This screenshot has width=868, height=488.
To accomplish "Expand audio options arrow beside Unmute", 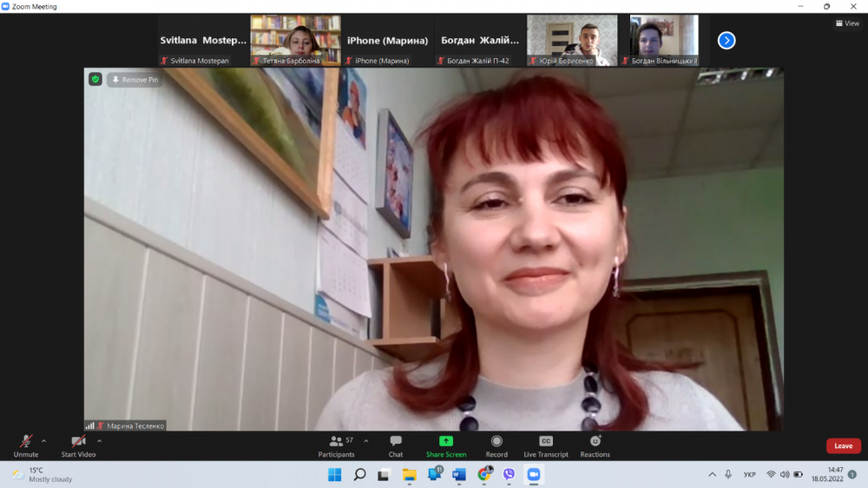I will (x=44, y=440).
